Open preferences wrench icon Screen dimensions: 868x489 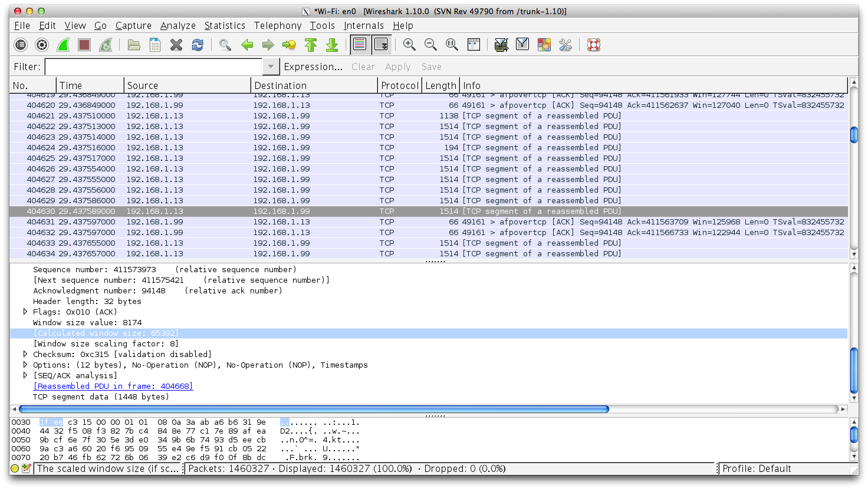565,45
